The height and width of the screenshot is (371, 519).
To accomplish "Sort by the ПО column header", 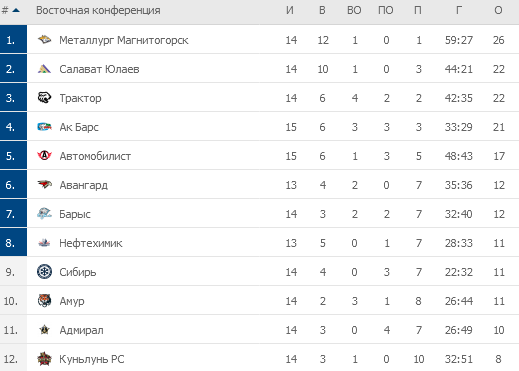I will click(x=386, y=10).
